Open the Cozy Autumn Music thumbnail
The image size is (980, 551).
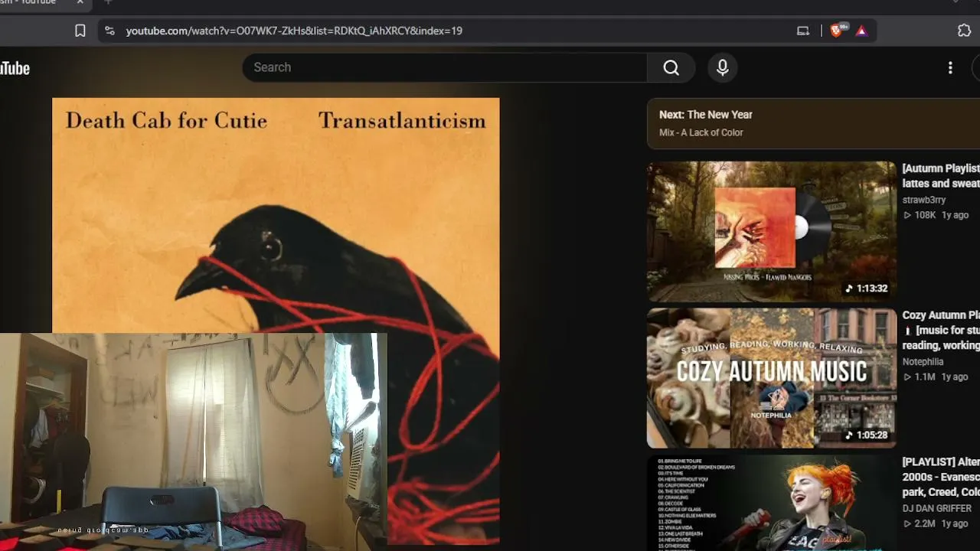[771, 378]
